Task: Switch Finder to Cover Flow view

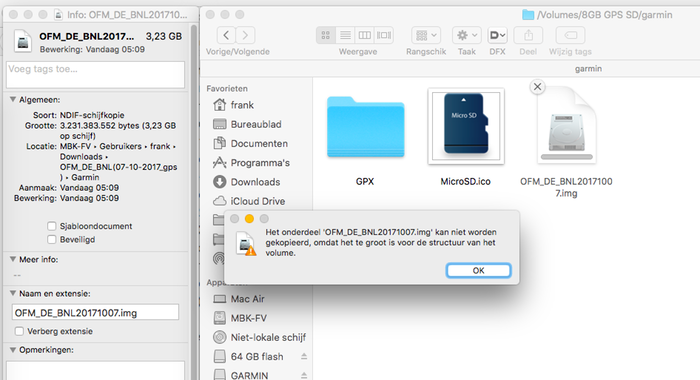Action: pos(383,35)
